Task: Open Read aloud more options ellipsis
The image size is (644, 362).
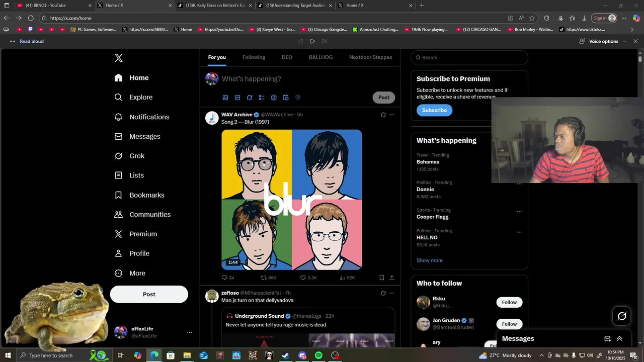Action: (13, 41)
